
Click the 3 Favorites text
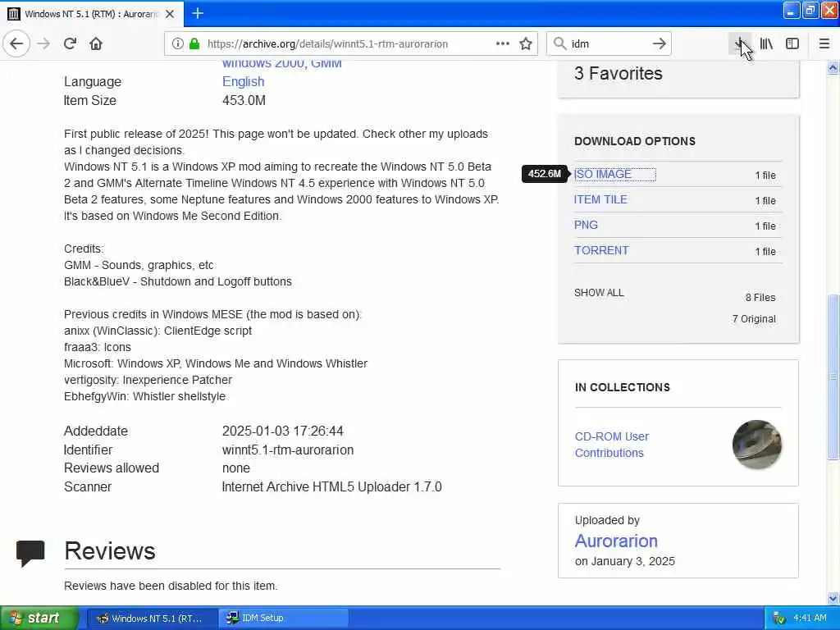pyautogui.click(x=619, y=73)
